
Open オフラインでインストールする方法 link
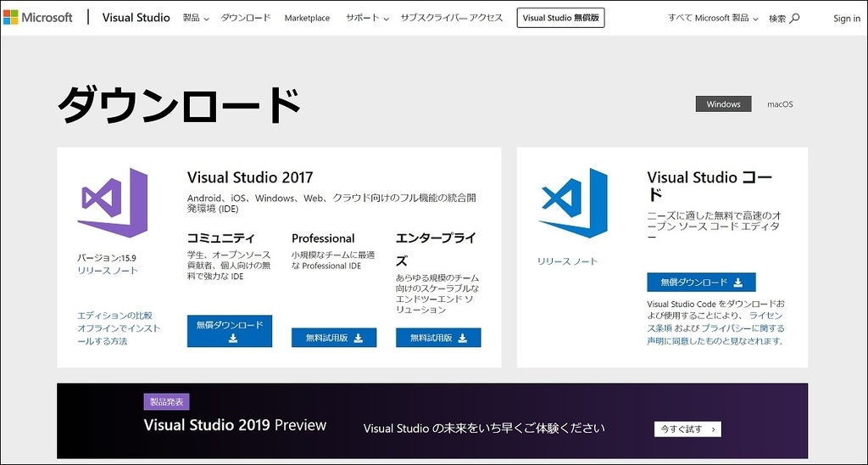pyautogui.click(x=119, y=335)
